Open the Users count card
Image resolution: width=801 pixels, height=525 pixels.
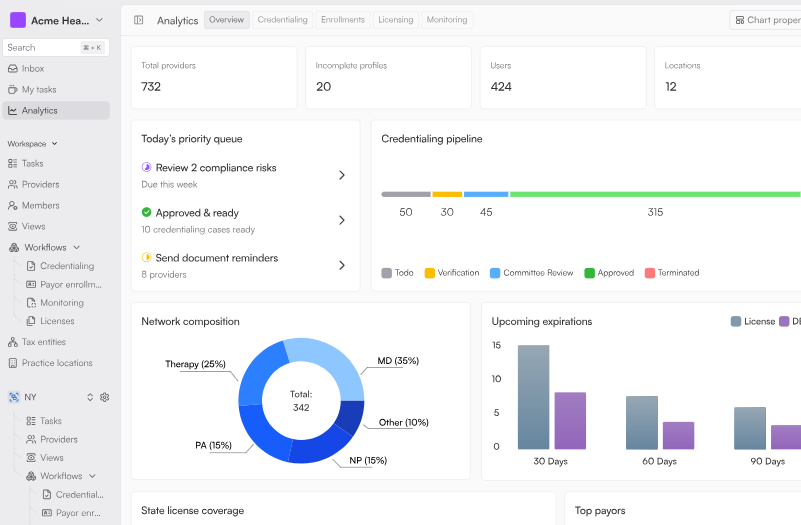pos(563,78)
